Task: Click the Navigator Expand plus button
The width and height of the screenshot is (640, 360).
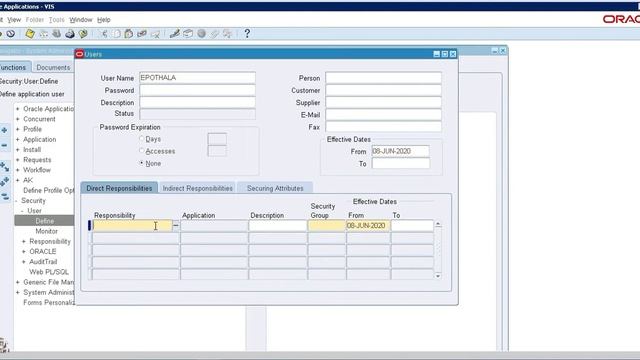Action: (4, 131)
